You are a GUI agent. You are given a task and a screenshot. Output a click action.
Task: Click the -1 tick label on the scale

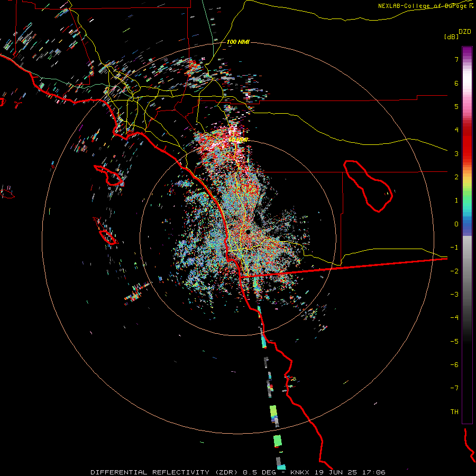point(454,248)
